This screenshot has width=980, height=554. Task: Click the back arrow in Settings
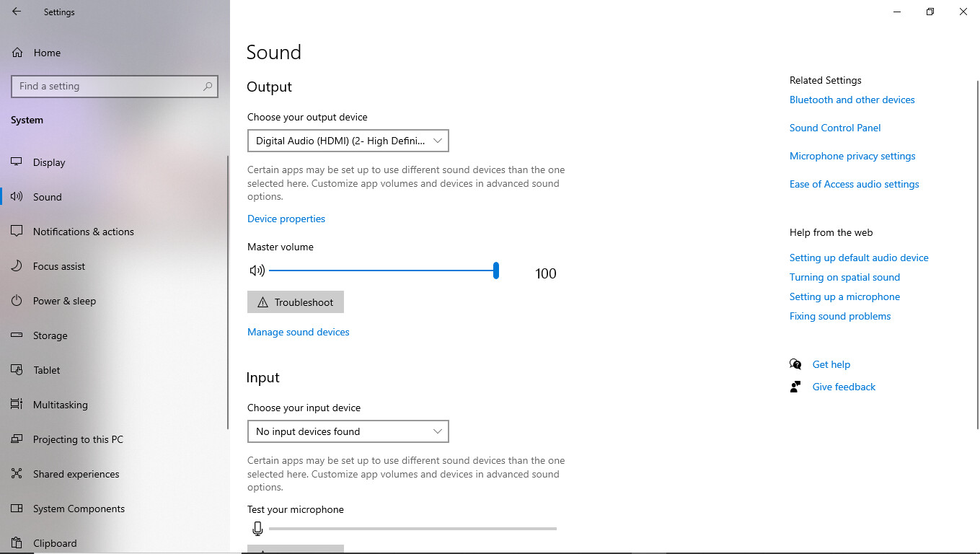point(17,12)
